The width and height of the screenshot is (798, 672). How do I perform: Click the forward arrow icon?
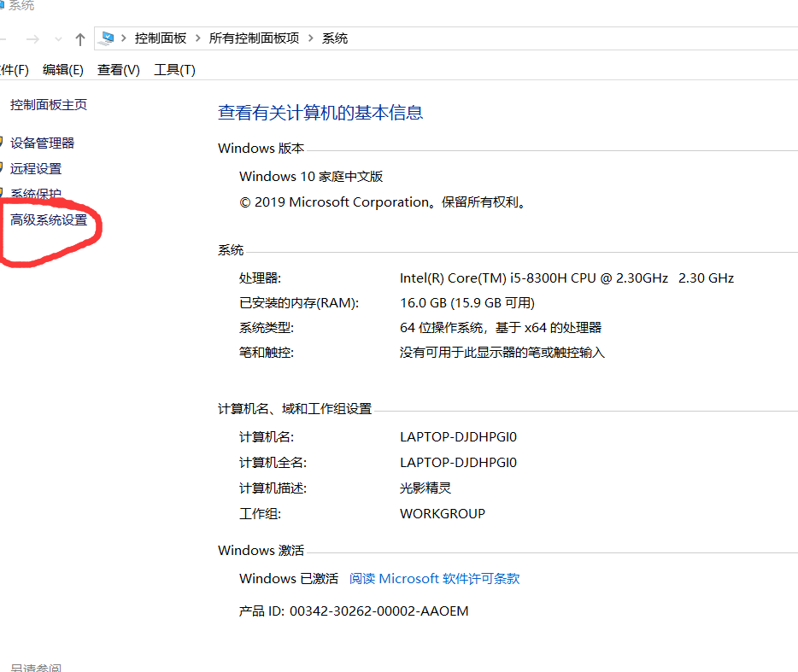[32, 38]
